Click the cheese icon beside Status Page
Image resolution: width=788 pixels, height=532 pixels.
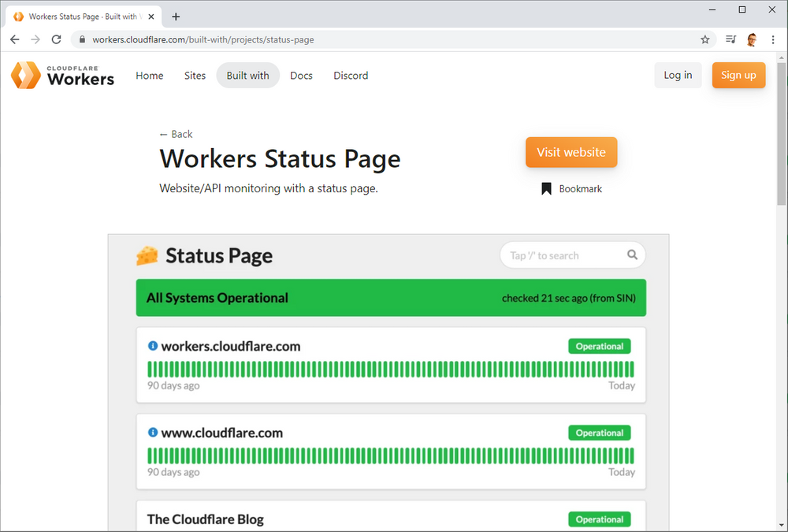[147, 255]
